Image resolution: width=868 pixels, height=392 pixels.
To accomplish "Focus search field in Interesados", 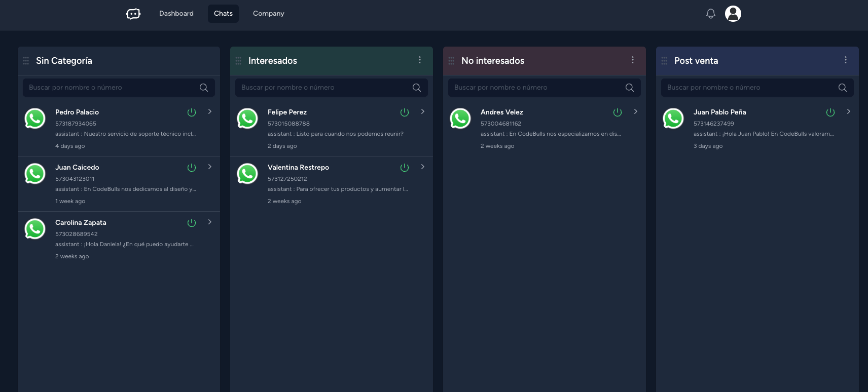I will [x=332, y=88].
